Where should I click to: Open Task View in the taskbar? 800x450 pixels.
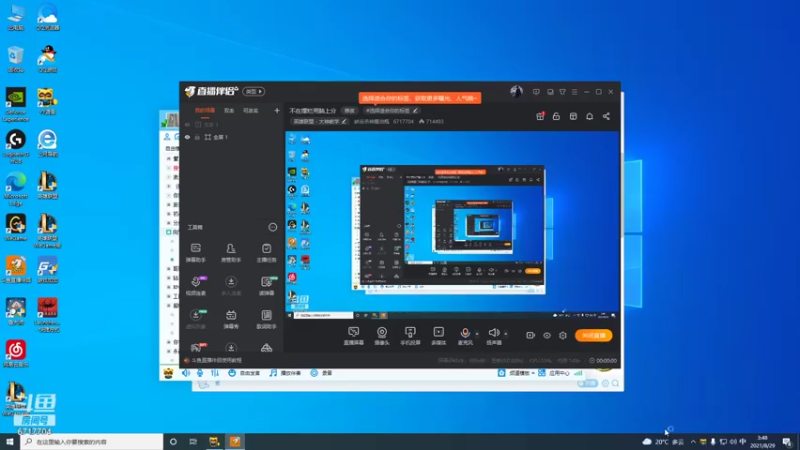(x=193, y=441)
